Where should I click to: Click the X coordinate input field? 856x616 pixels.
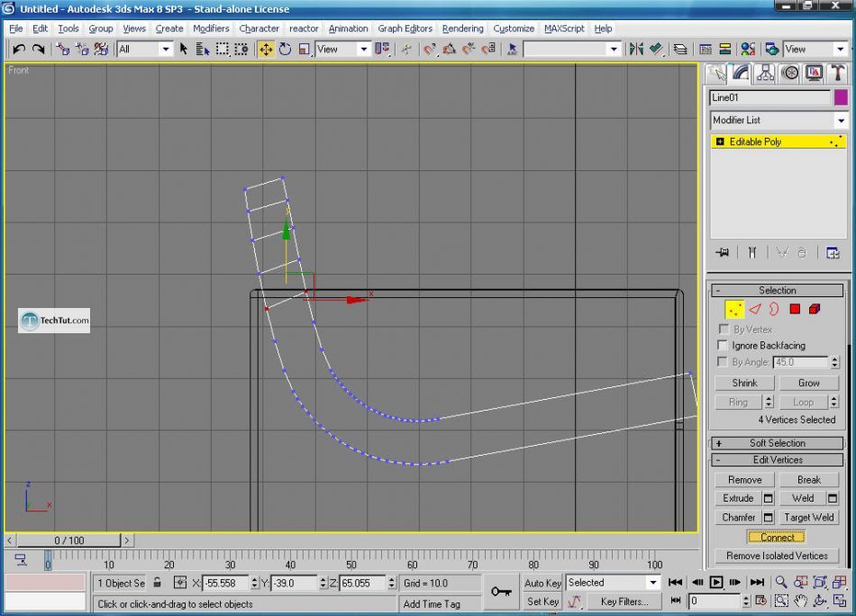coord(226,583)
